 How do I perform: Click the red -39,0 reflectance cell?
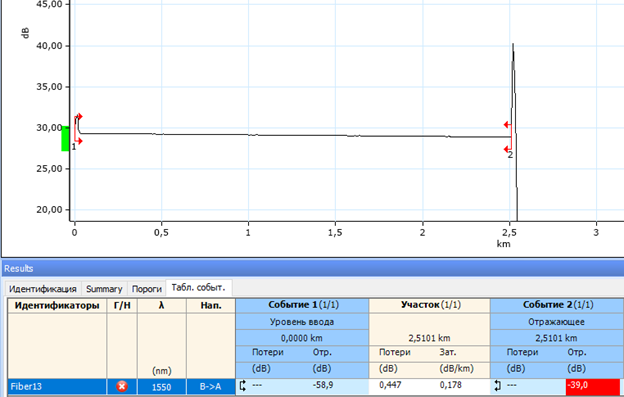[x=592, y=386]
